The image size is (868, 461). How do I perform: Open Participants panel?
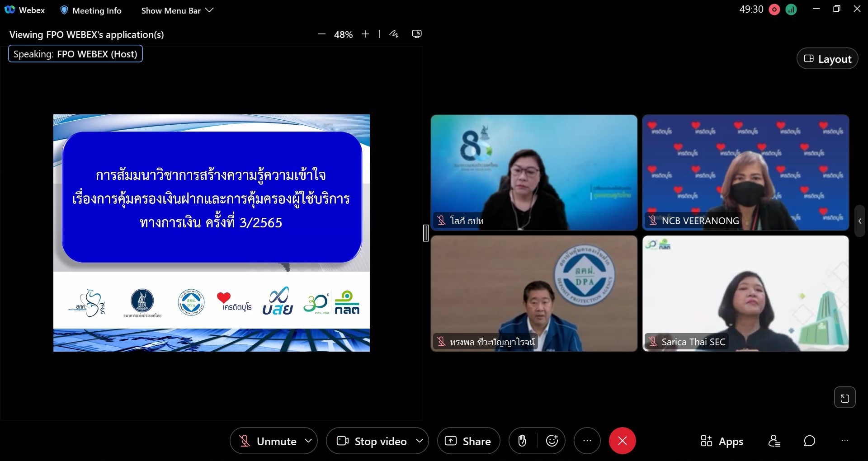(774, 441)
